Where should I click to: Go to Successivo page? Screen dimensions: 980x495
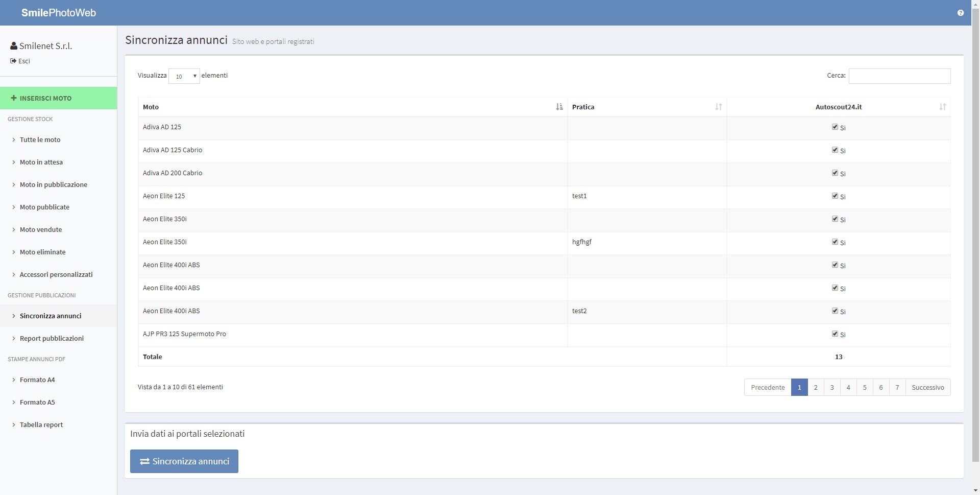(x=928, y=387)
